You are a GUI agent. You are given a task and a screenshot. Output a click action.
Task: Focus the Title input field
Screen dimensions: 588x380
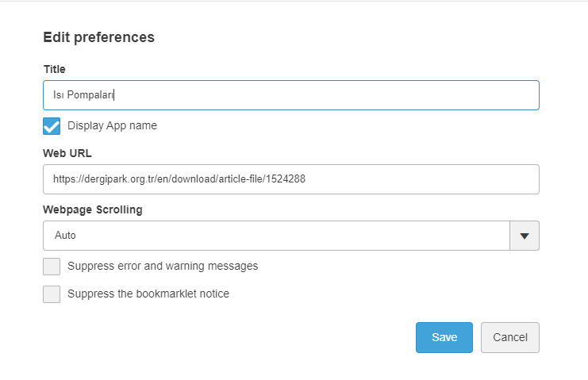point(290,95)
